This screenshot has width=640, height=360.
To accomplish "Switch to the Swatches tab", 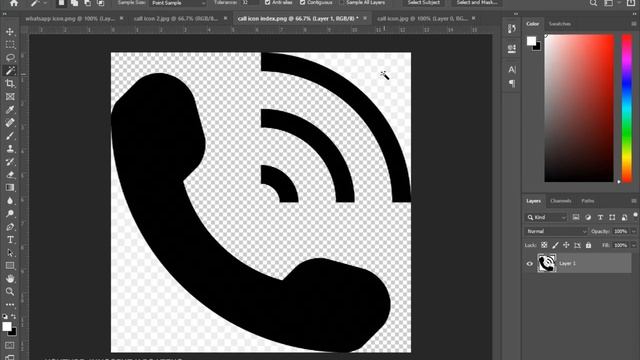I will click(x=560, y=24).
